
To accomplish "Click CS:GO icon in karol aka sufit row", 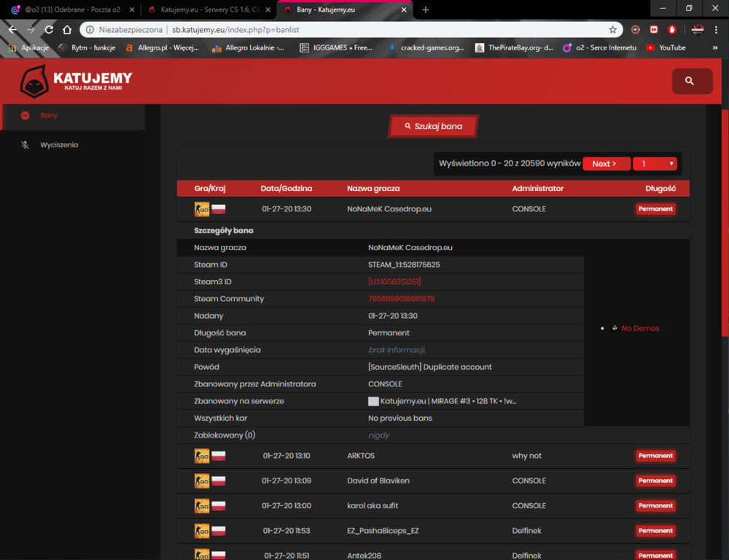I will (202, 505).
